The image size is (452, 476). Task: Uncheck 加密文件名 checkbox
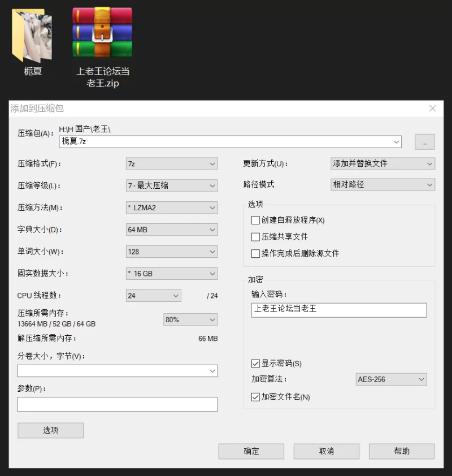255,397
